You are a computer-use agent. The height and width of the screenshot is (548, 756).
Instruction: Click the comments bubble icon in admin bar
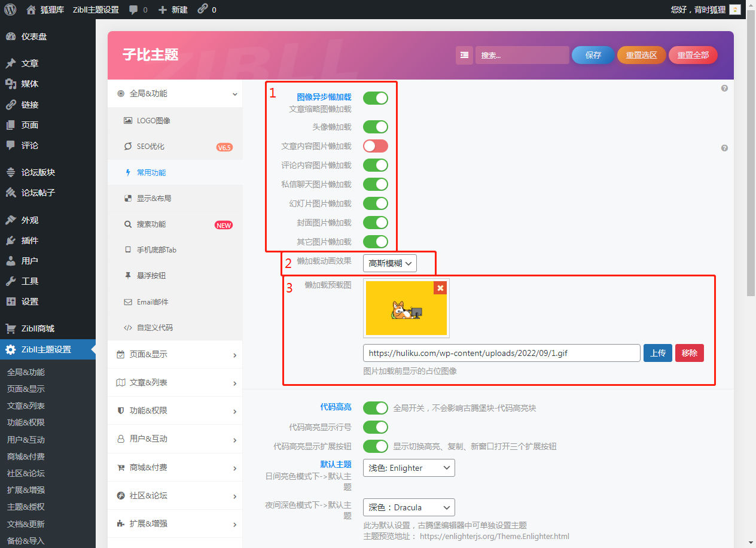point(133,10)
